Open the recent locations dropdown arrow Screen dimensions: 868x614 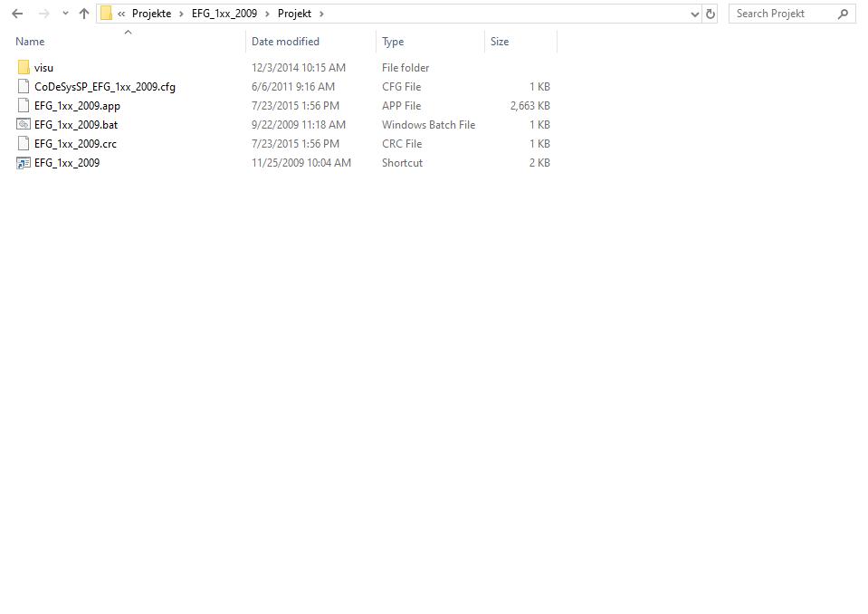[65, 14]
